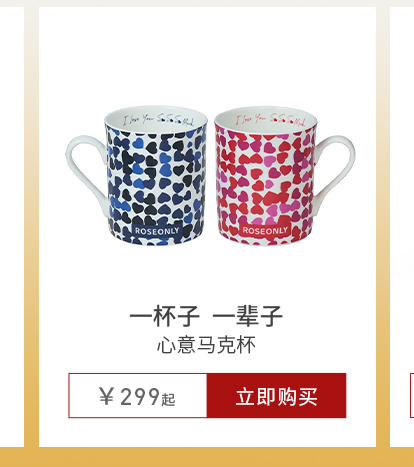Click the ¥299起 price box

[138, 395]
